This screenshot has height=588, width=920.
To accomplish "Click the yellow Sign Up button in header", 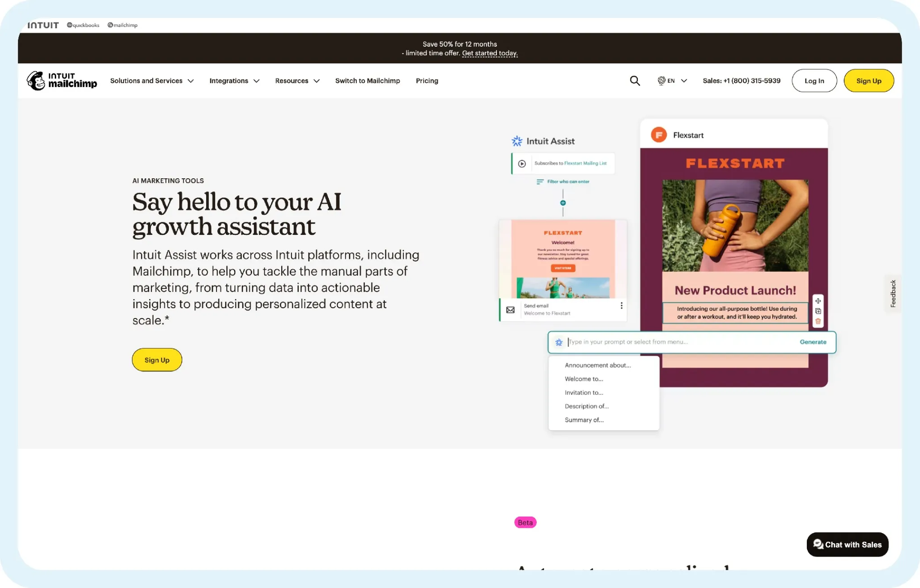I will pos(869,81).
